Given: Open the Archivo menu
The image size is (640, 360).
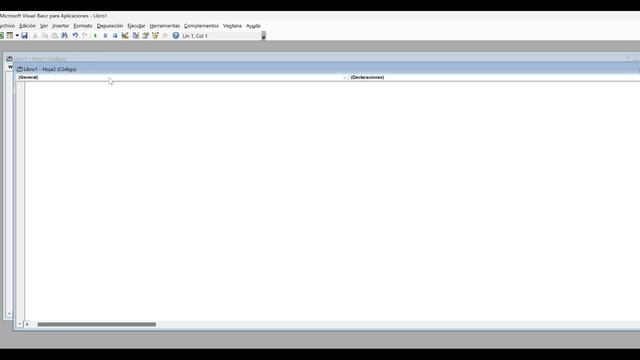Looking at the screenshot, I should click(7, 26).
